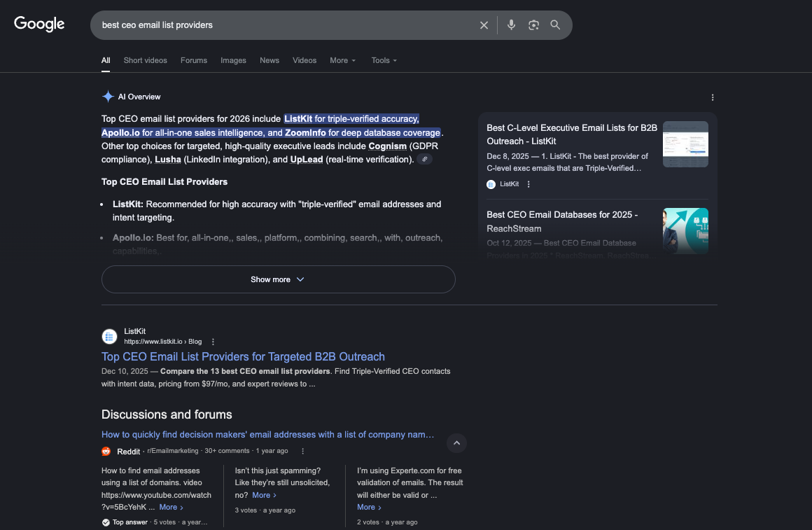Screen dimensions: 812x530
Task: Open the three-dot menu beside the ListKit result
Action: (x=212, y=341)
